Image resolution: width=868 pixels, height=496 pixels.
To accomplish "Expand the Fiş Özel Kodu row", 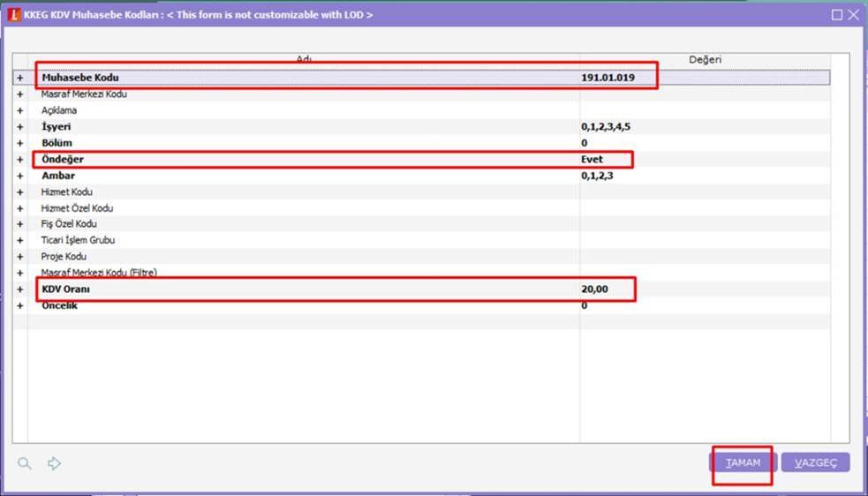I will click(20, 224).
